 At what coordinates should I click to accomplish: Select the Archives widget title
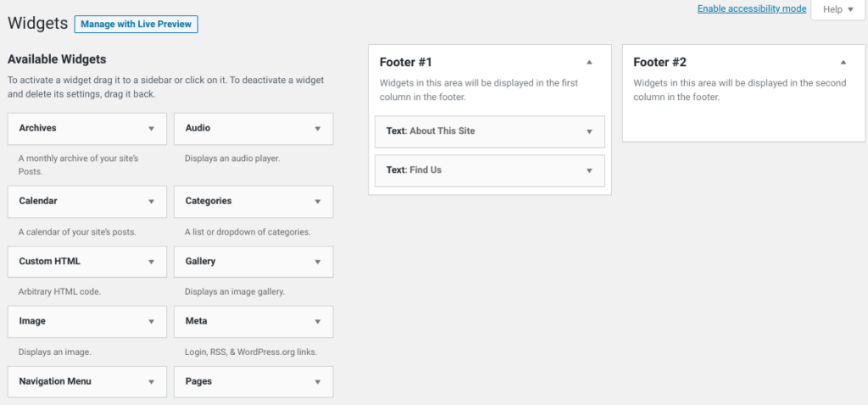coord(37,128)
